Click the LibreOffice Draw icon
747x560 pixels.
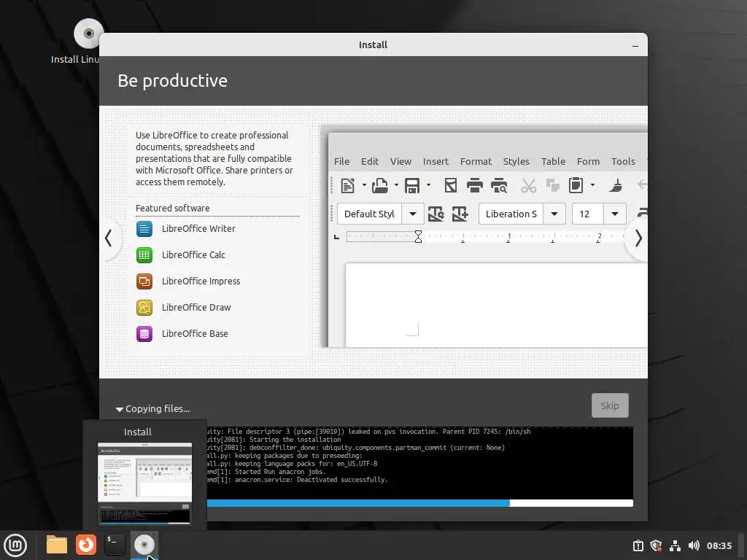pyautogui.click(x=144, y=308)
